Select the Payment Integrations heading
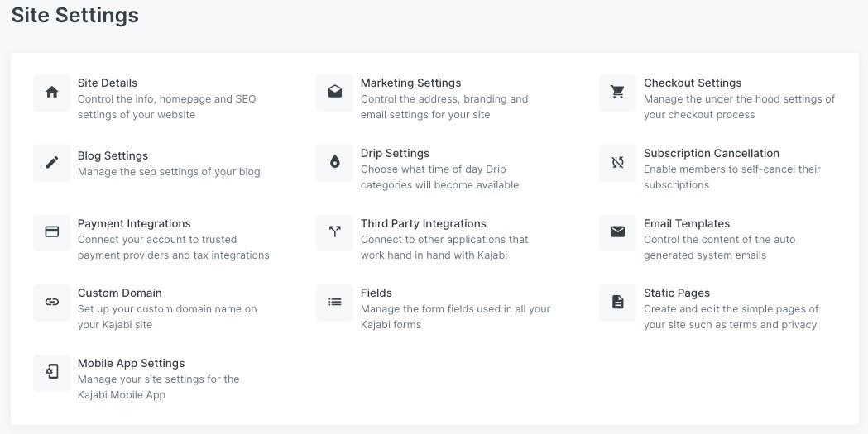 (134, 223)
